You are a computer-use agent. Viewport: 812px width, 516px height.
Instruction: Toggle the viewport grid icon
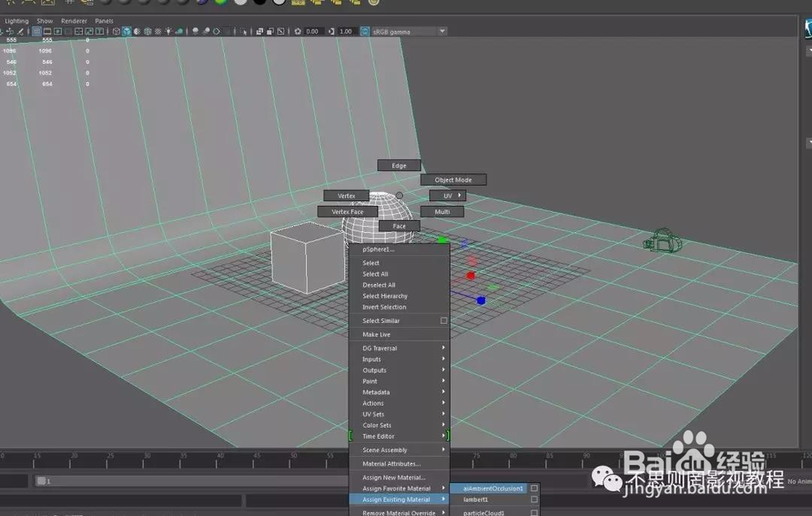pyautogui.click(x=37, y=32)
